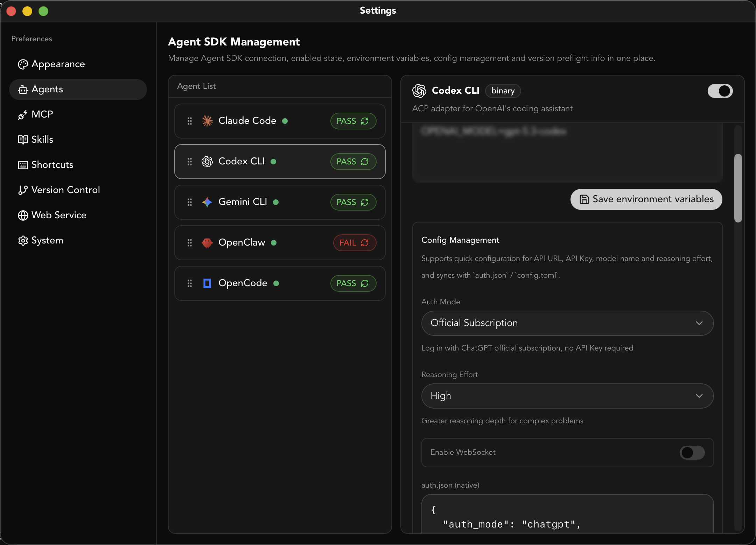
Task: Switch to Version Control settings
Action: coord(65,190)
